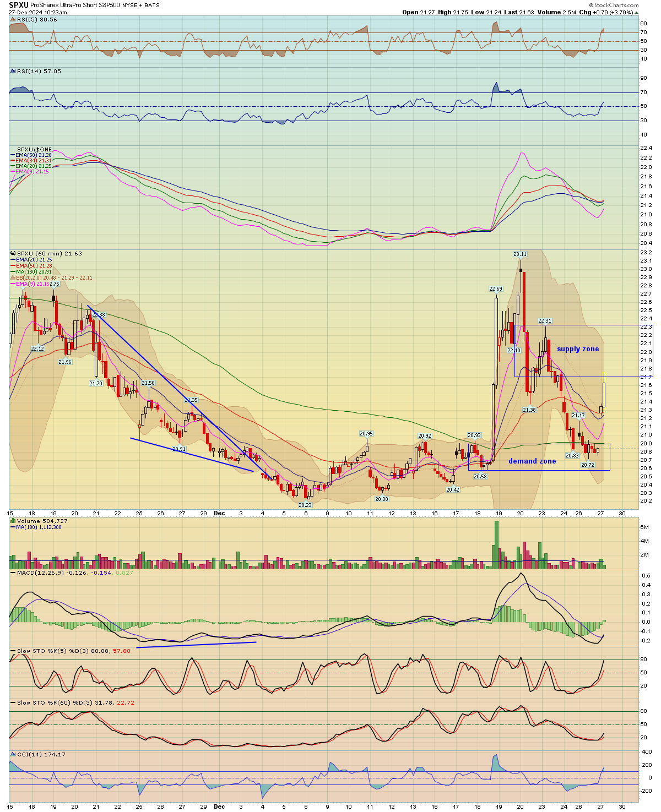661x812 pixels.
Task: Click the CCI(14) legend icon
Action: (13, 754)
